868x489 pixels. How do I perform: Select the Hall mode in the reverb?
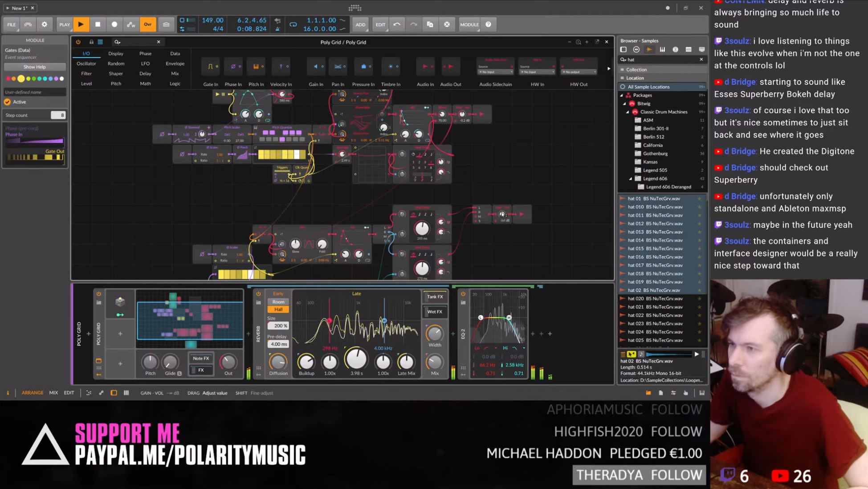click(277, 309)
